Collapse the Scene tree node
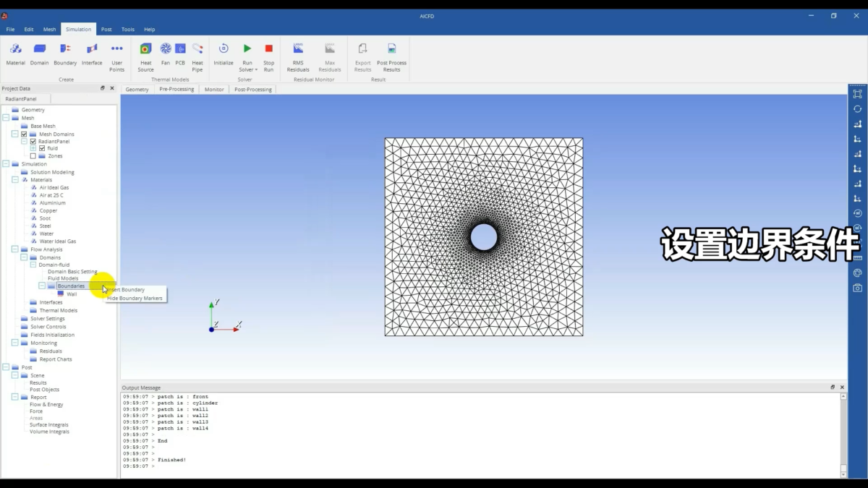 (x=15, y=375)
